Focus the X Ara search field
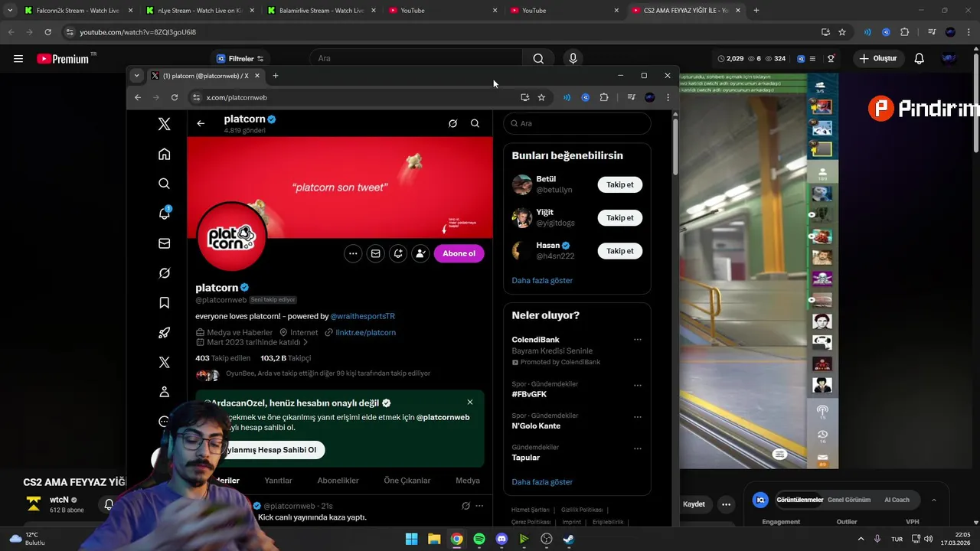Screen dimensions: 980x551 tap(577, 123)
